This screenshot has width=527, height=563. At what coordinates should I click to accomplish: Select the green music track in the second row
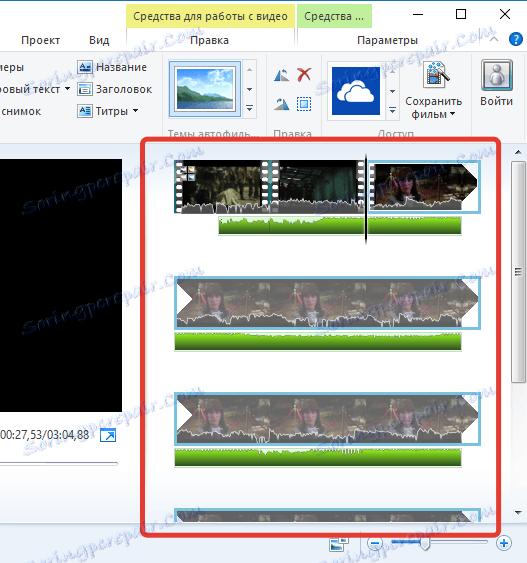point(318,341)
